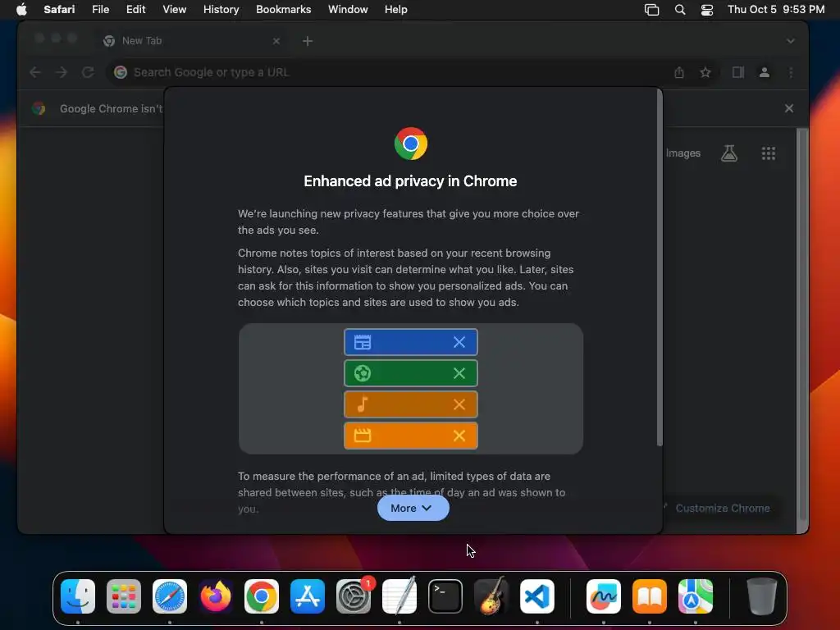Viewport: 840px width, 630px height.
Task: Open Firefox from the Dock
Action: tap(216, 596)
